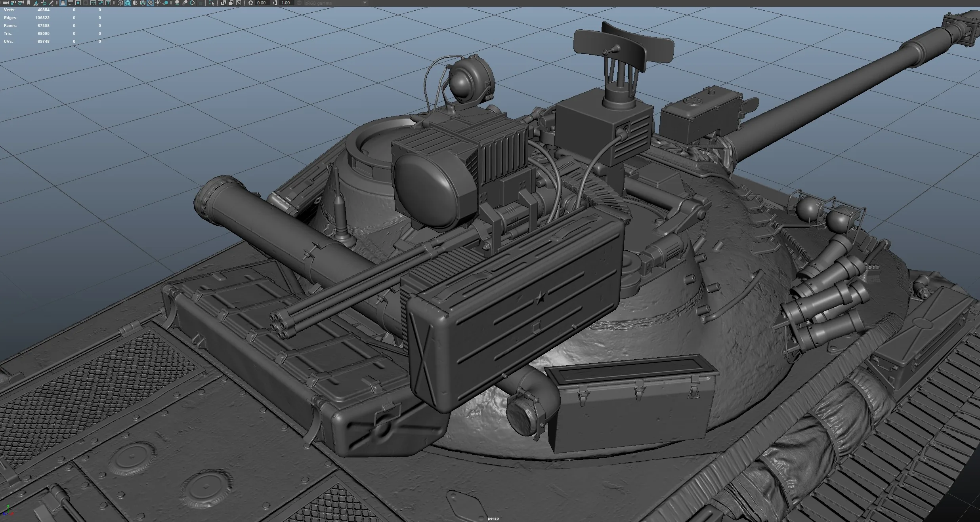Click the UVs count 69748
This screenshot has width=980, height=522.
pos(44,42)
